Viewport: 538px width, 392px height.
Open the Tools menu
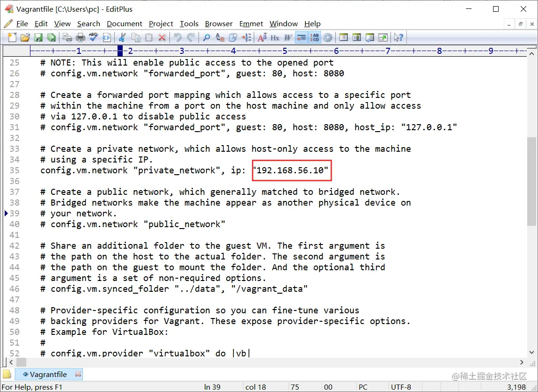tap(189, 24)
